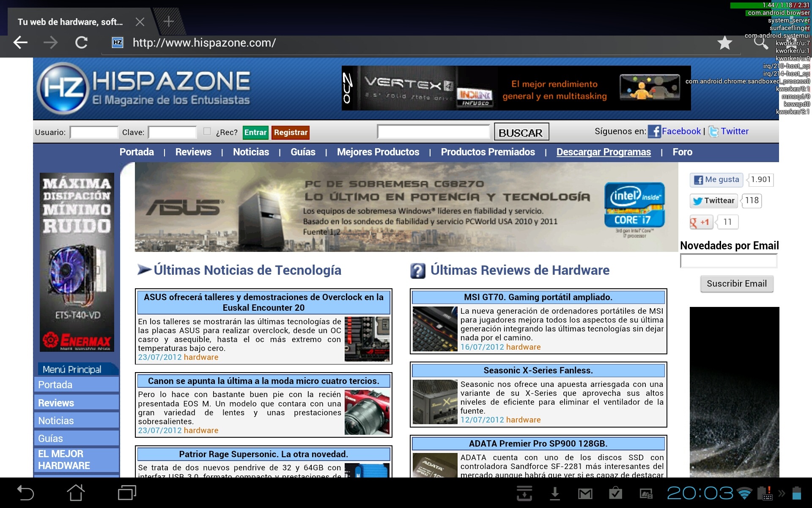Open the Gmail notification icon

click(585, 493)
